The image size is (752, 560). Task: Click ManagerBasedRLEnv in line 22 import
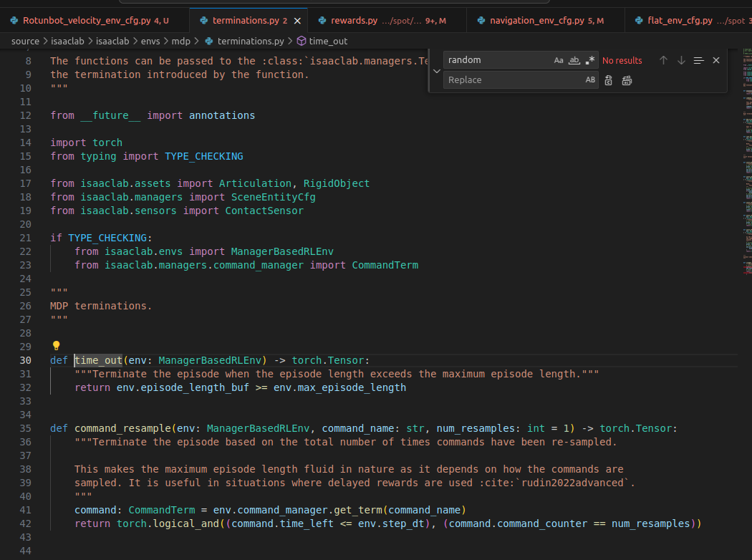tap(282, 251)
